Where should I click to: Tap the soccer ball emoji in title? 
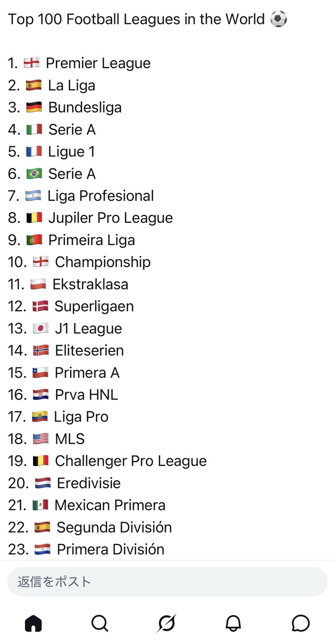click(279, 20)
